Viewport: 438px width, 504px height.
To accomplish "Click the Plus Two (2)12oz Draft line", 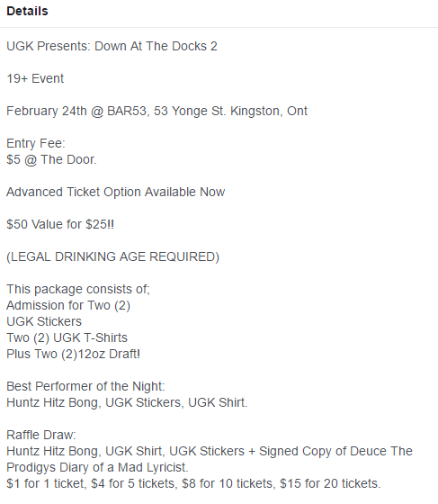I will [73, 355].
